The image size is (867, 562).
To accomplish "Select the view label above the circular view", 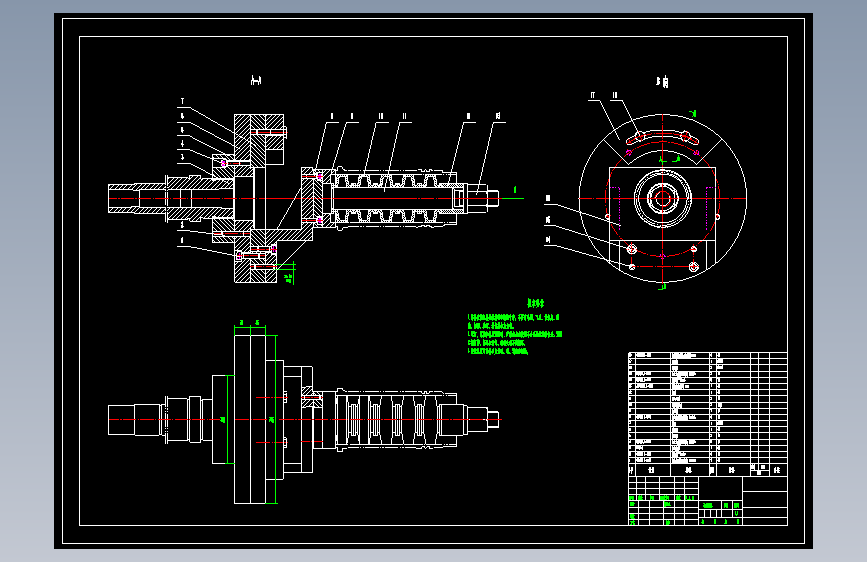I will pyautogui.click(x=662, y=82).
